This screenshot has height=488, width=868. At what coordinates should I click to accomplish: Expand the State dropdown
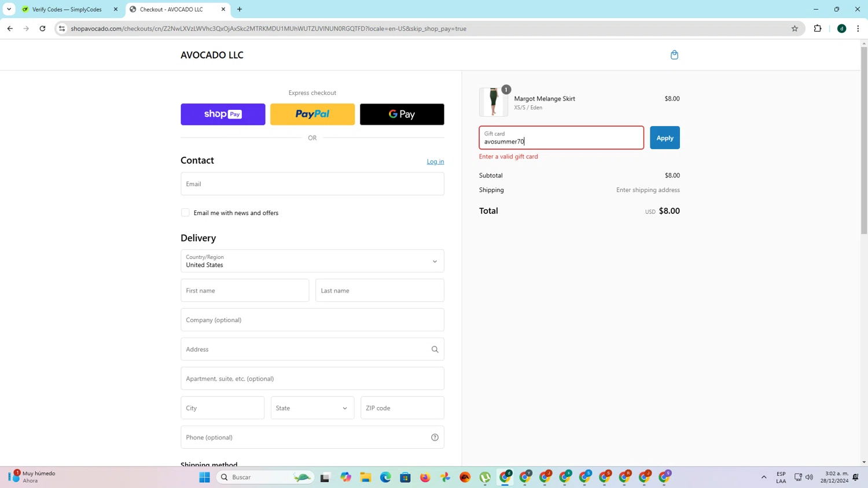pyautogui.click(x=312, y=408)
